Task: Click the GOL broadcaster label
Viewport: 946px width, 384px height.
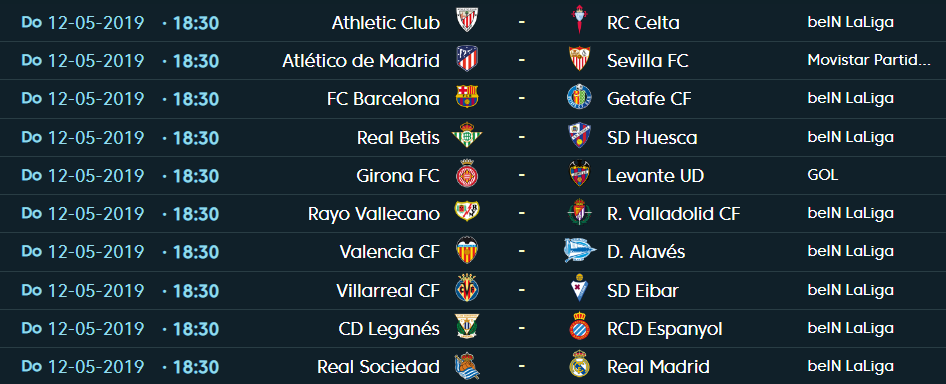Action: [823, 175]
